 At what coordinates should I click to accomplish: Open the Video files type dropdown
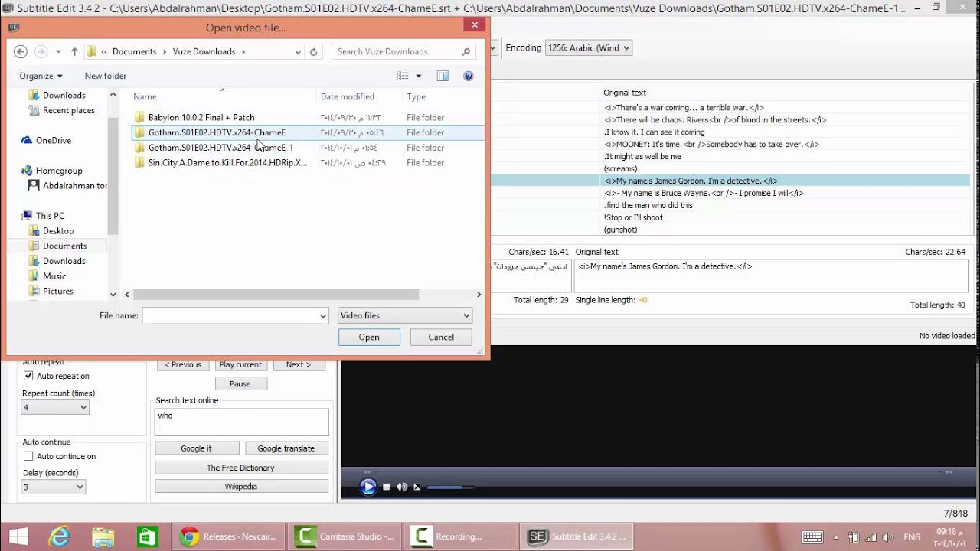coord(405,315)
